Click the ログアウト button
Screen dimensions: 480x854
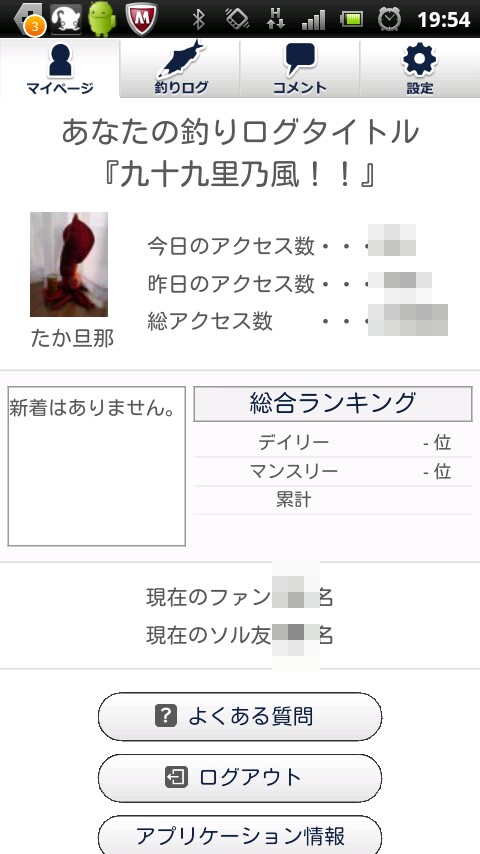240,778
